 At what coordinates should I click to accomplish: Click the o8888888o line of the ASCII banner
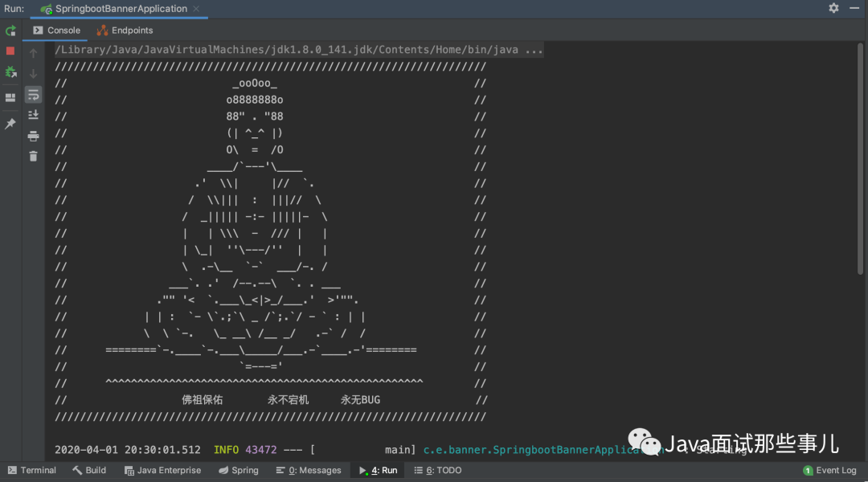click(255, 100)
